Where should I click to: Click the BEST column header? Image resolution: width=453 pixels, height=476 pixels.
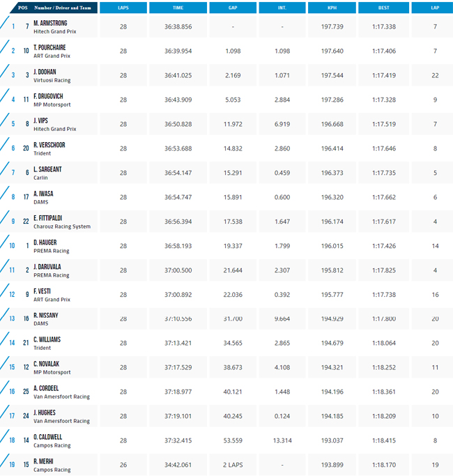tap(384, 8)
